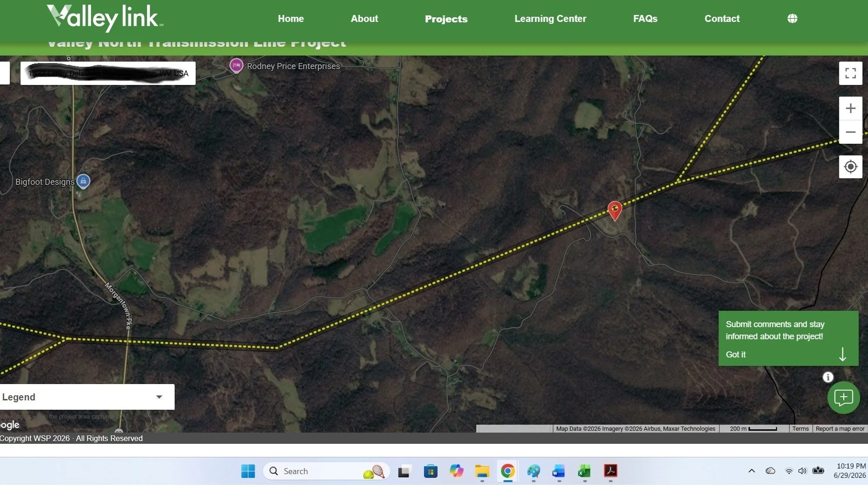Open the About menu item

pos(364,19)
